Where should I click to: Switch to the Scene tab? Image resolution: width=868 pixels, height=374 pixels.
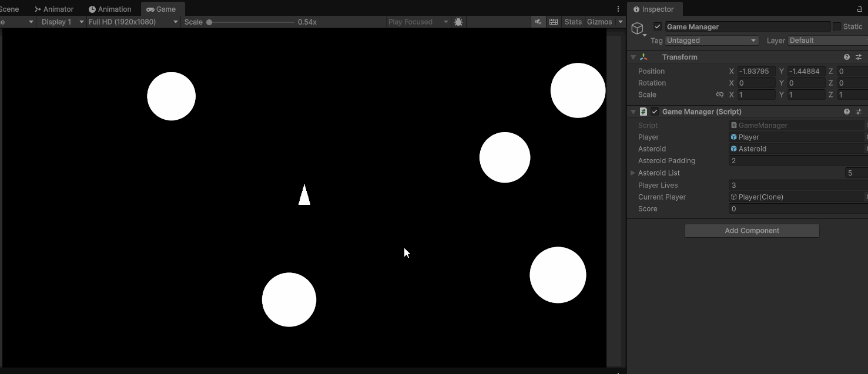[x=10, y=9]
